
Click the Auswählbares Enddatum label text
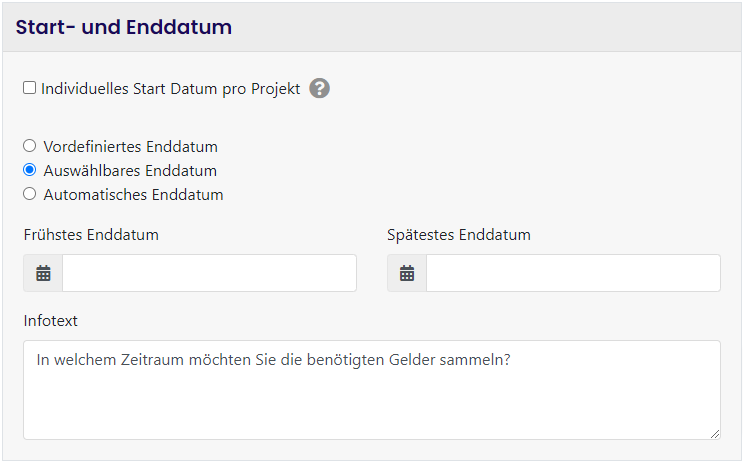click(x=130, y=170)
